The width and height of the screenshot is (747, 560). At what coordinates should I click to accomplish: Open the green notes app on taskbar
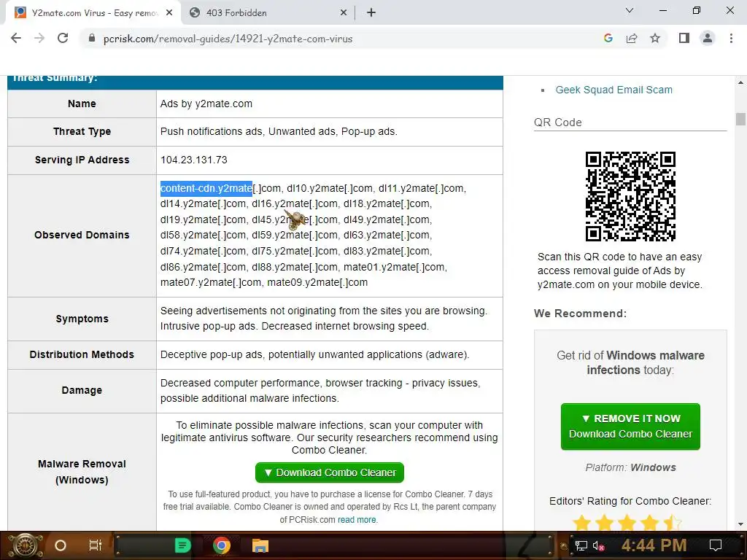coord(182,545)
